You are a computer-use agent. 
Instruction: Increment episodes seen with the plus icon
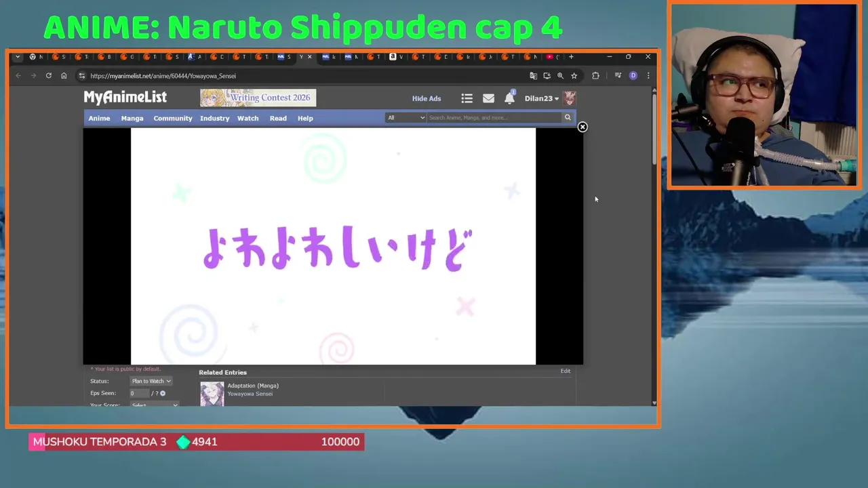(x=163, y=393)
